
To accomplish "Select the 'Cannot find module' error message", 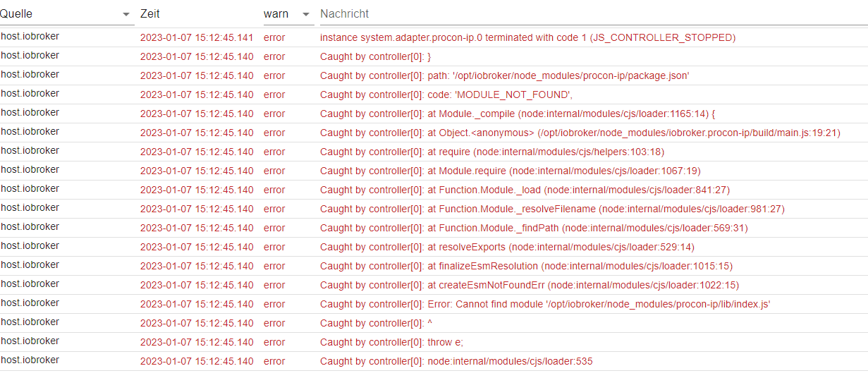I will tap(545, 304).
